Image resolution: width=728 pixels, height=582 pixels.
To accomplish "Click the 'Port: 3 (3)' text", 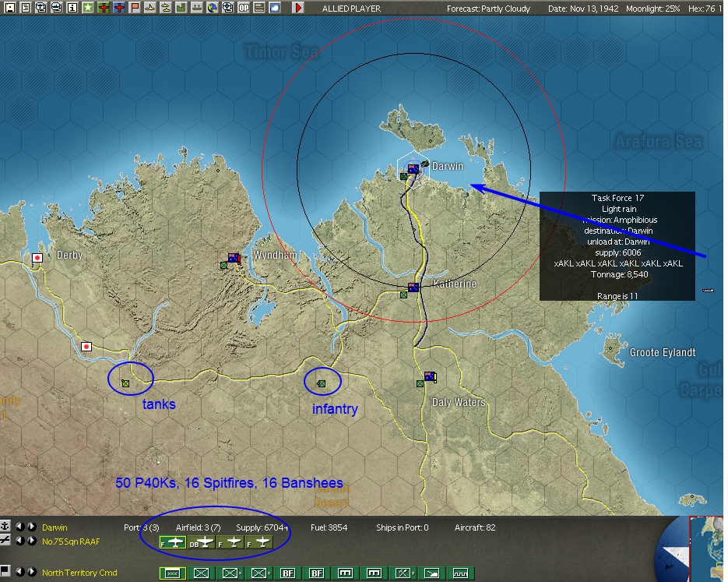I will [x=142, y=527].
